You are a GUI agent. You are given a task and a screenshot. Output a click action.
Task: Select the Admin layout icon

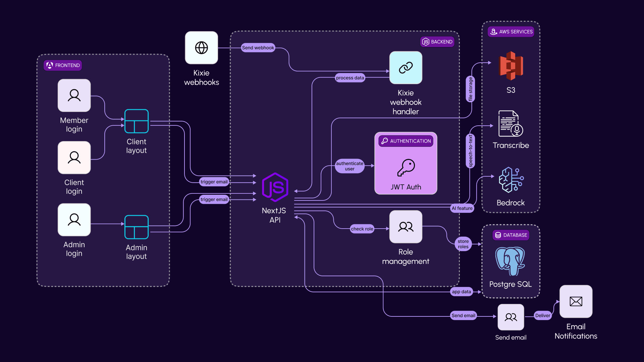[x=137, y=227]
